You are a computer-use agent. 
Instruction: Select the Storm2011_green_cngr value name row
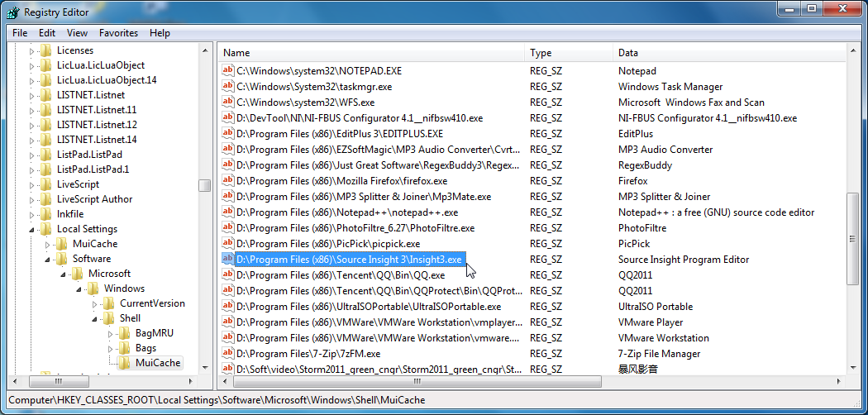[379, 369]
